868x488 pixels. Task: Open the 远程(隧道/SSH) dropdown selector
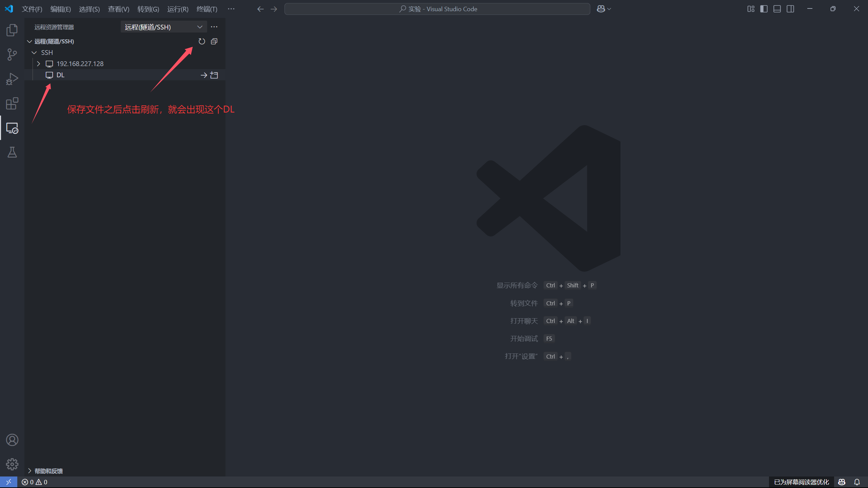click(163, 27)
